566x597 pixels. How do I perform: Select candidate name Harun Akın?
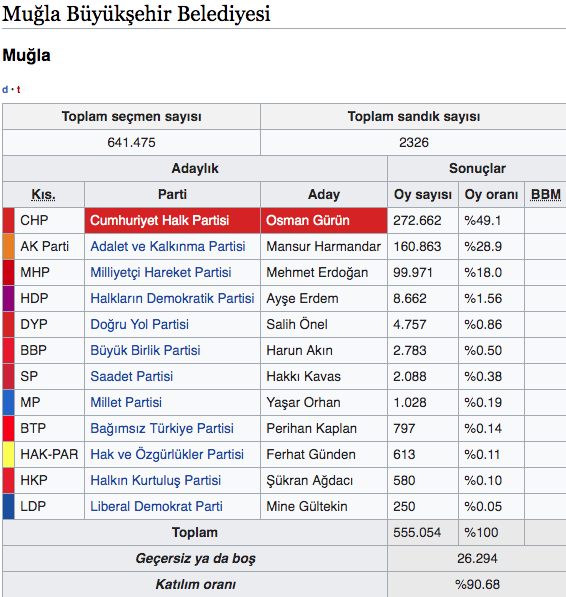[x=300, y=350]
